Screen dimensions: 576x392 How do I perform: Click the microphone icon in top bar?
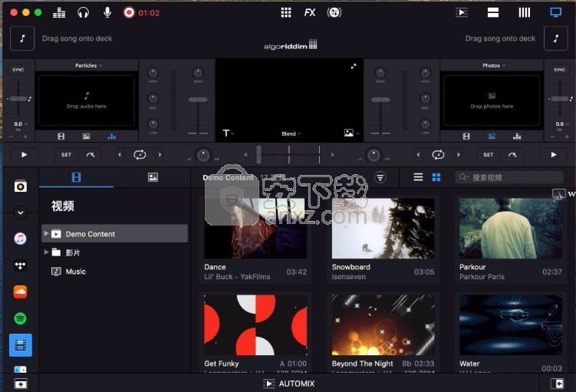pyautogui.click(x=107, y=12)
